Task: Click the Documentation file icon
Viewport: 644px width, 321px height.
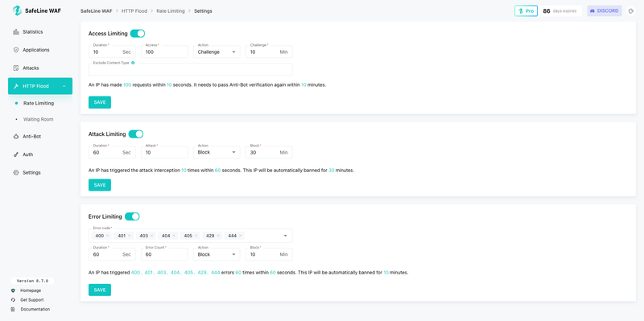Action: point(13,309)
